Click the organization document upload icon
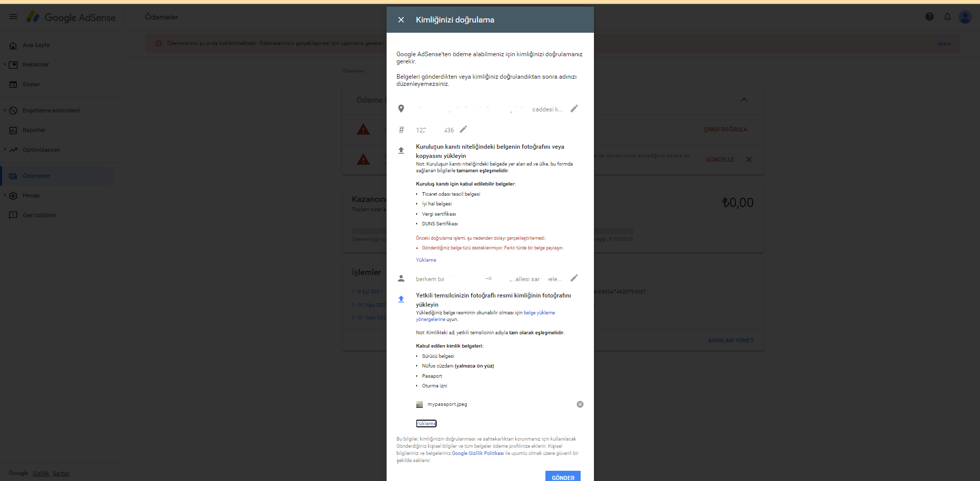 point(401,150)
